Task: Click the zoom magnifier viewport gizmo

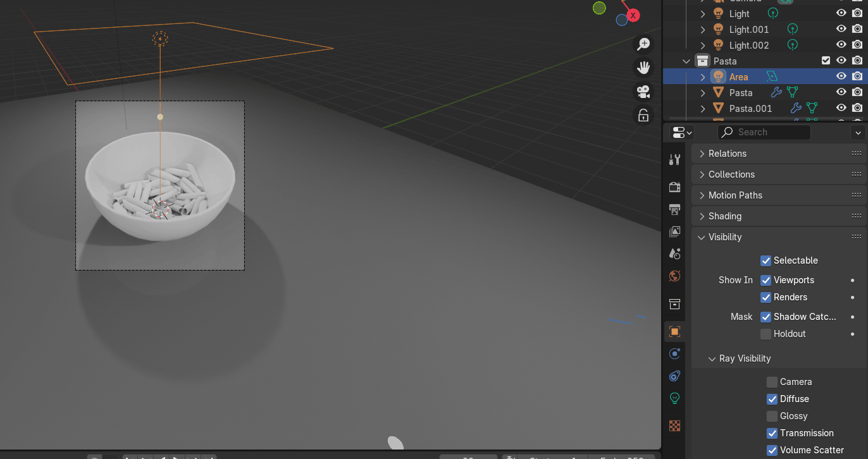Action: click(x=643, y=44)
